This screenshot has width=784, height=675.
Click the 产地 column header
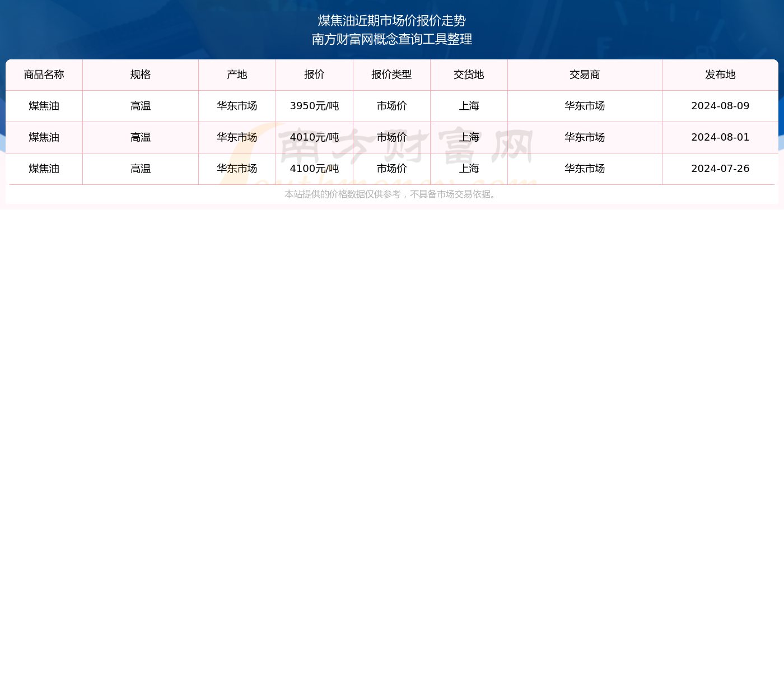237,75
